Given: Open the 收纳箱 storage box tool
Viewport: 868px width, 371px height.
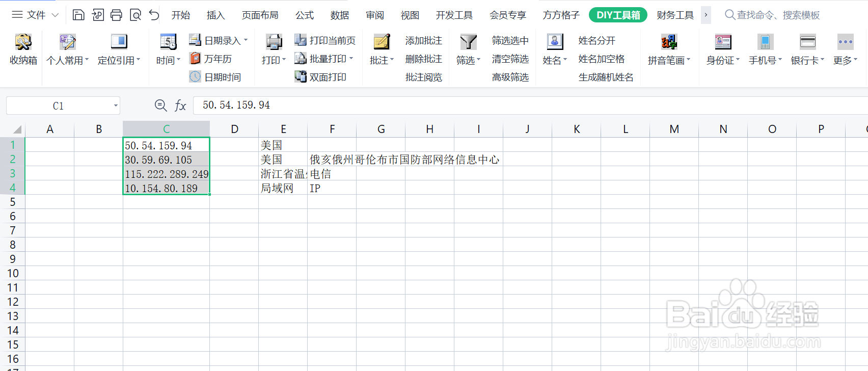Looking at the screenshot, I should coord(23,49).
